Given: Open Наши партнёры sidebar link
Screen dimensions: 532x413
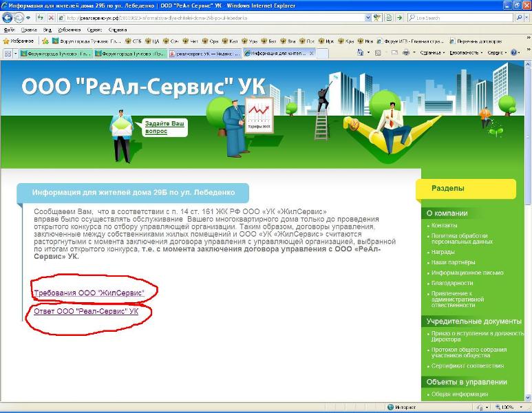Looking at the screenshot, I should 453,262.
